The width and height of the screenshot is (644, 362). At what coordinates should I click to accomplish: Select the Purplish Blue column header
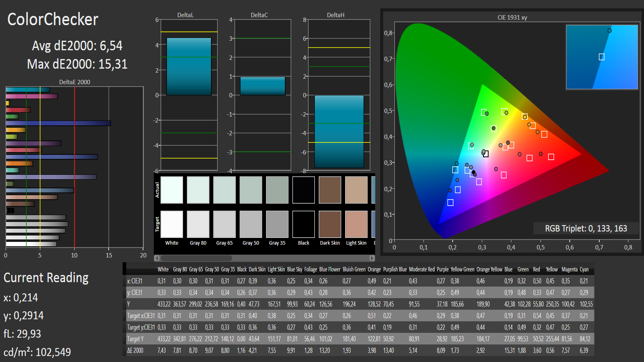tap(395, 269)
